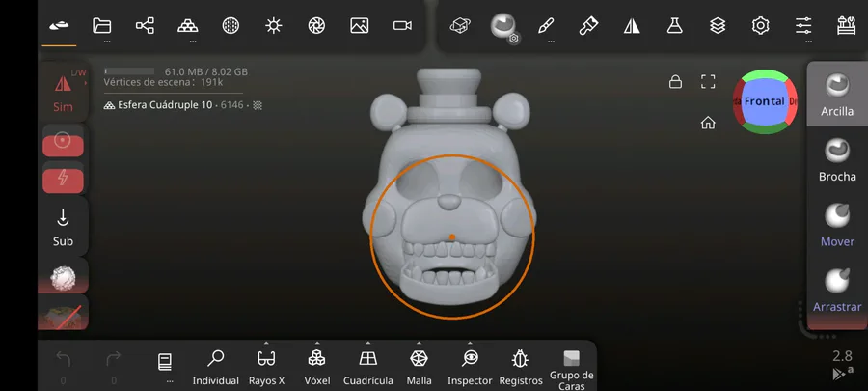Open the Topology menu icon
Viewport: 868px width, 391px height.
click(188, 26)
